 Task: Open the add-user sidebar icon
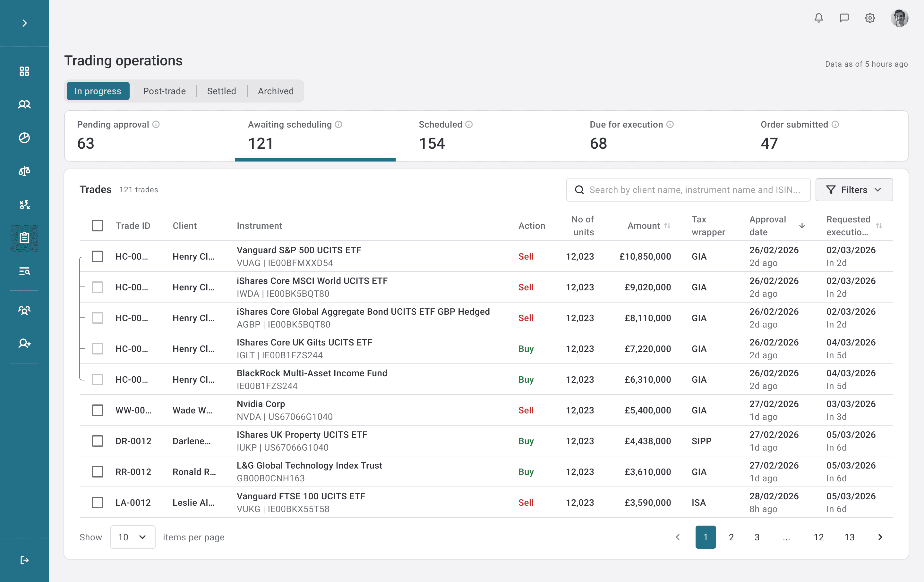[x=24, y=343]
